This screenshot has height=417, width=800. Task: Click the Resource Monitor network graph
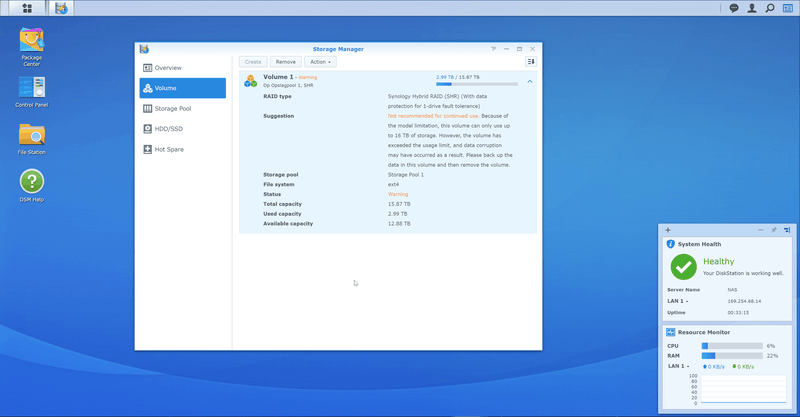(743, 389)
